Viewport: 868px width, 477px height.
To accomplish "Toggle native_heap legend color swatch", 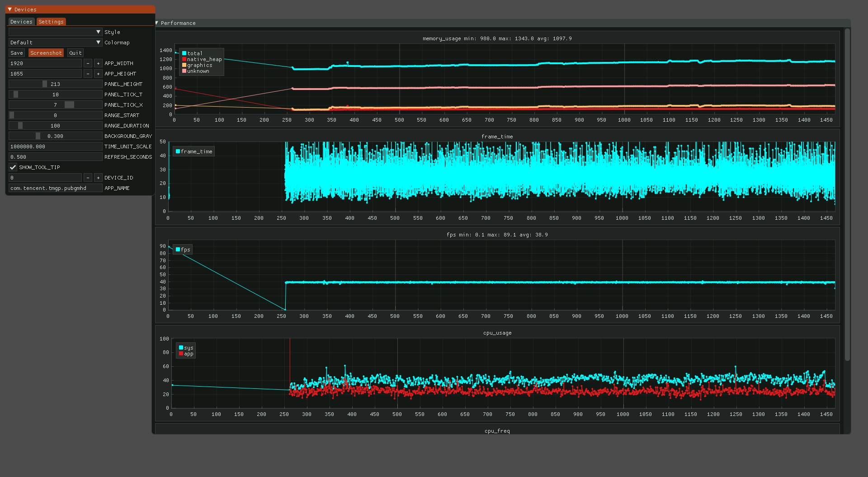I will 184,59.
